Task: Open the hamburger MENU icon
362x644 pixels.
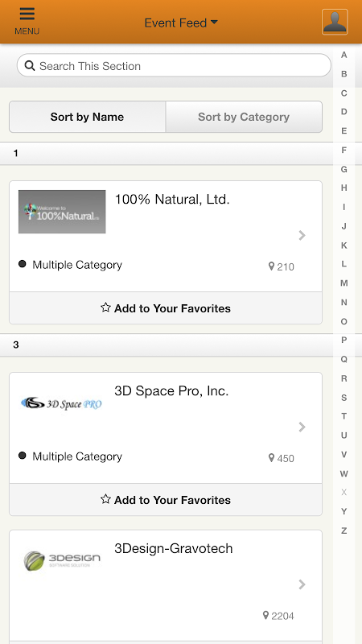Action: pos(27,14)
